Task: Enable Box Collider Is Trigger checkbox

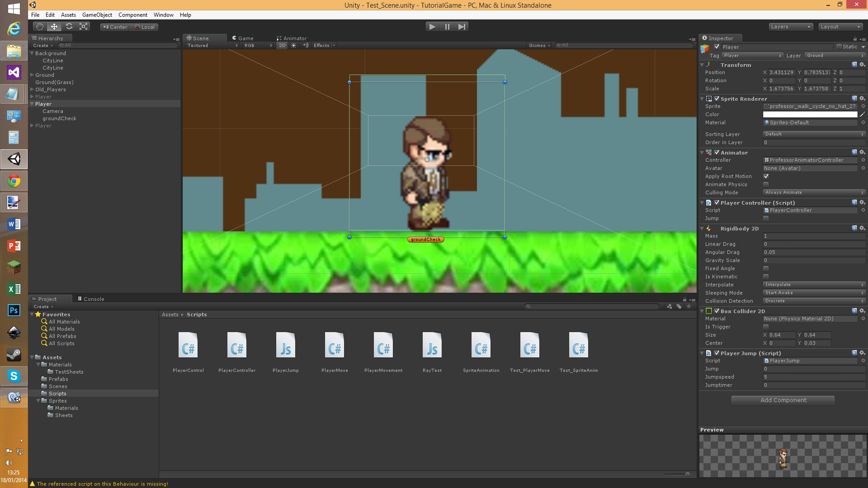Action: click(x=766, y=327)
